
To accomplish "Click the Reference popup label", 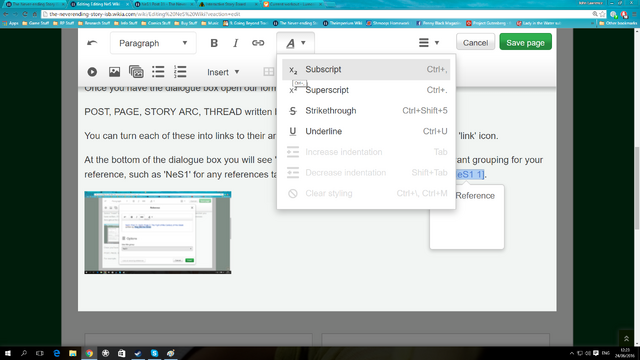I will [475, 196].
